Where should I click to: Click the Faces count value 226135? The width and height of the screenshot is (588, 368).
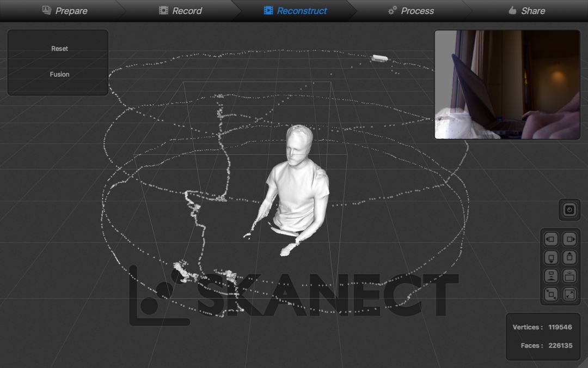560,346
